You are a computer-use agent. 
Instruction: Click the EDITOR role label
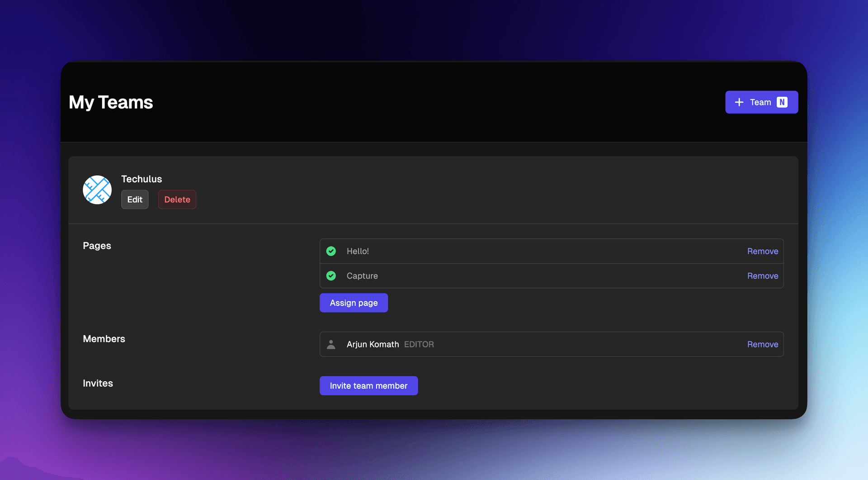click(x=419, y=344)
